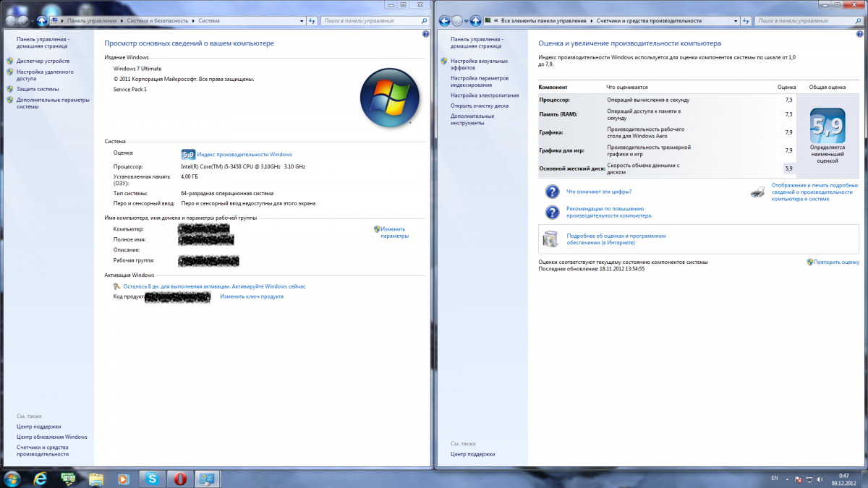Click the up arrow in System window
Screen dimensions: 868x488
[42, 21]
